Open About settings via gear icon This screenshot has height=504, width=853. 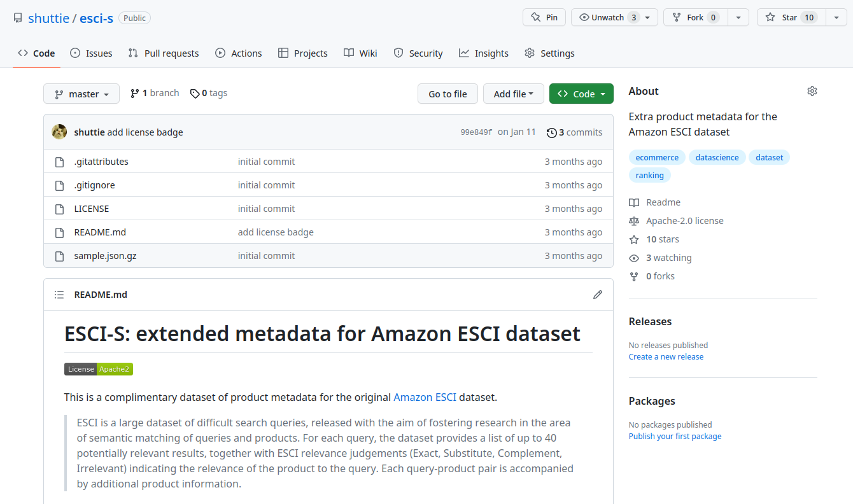tap(812, 91)
